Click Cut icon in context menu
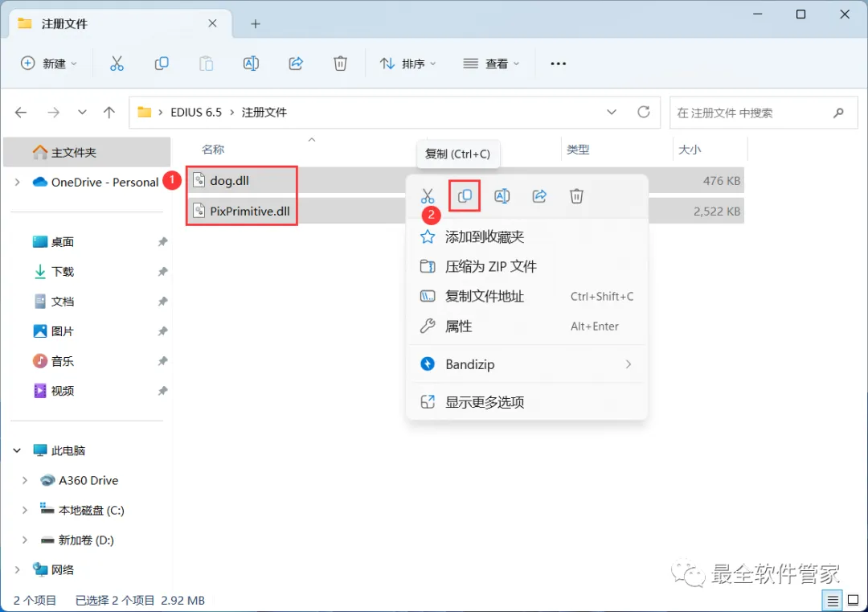Viewport: 868px width, 612px height. point(428,196)
